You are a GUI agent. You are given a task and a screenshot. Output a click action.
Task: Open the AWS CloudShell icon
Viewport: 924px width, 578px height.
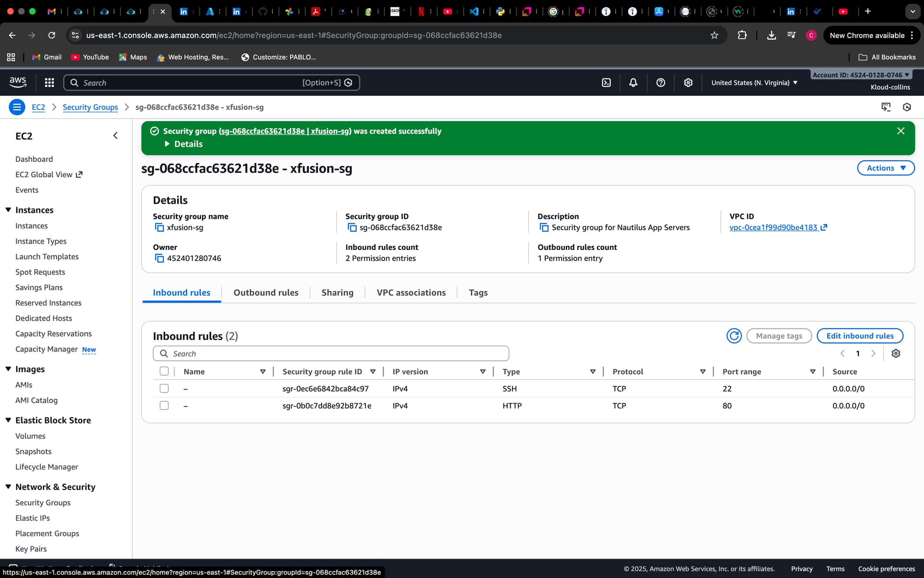[606, 83]
